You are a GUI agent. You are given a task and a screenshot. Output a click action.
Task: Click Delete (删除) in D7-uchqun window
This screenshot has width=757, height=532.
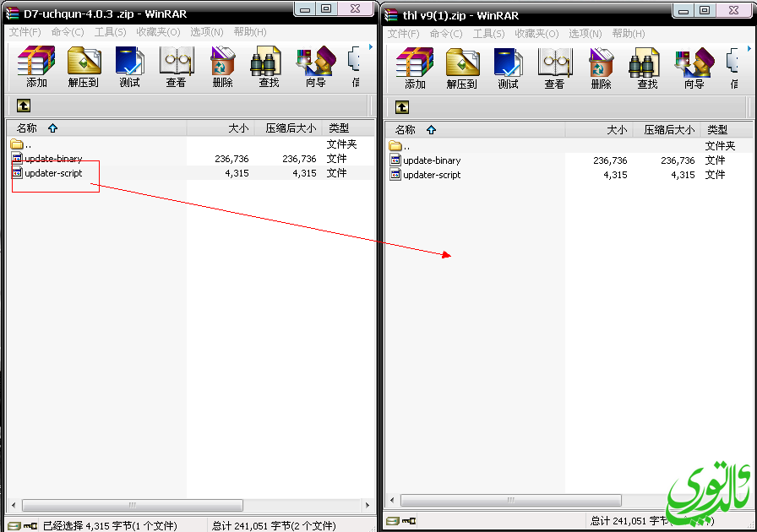[222, 67]
